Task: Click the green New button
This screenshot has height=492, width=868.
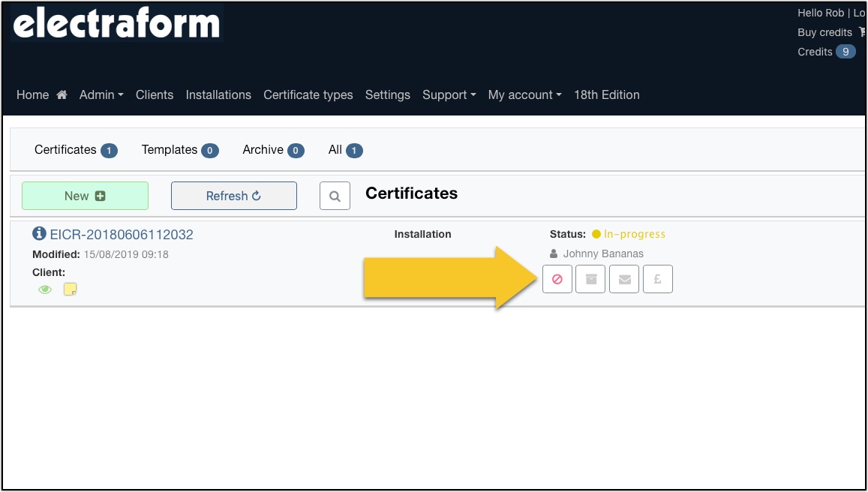Action: [86, 196]
